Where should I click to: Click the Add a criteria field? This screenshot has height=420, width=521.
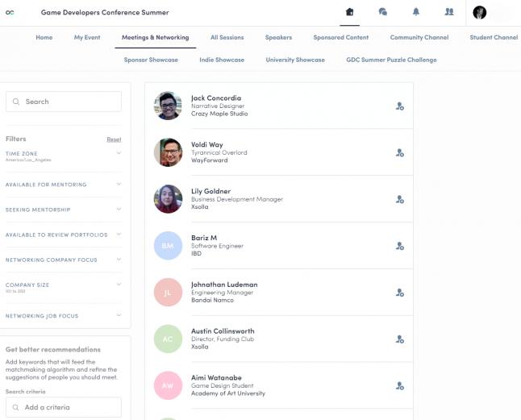tap(64, 407)
